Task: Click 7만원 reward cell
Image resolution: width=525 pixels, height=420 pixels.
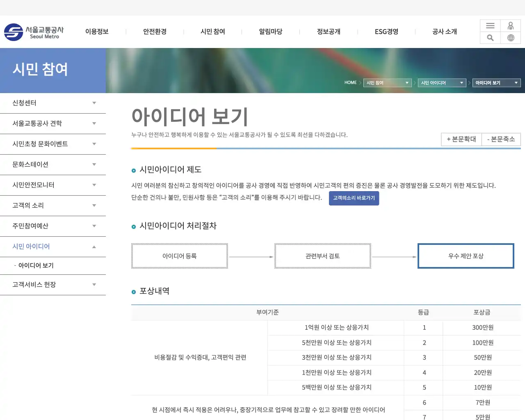Action: 482,403
